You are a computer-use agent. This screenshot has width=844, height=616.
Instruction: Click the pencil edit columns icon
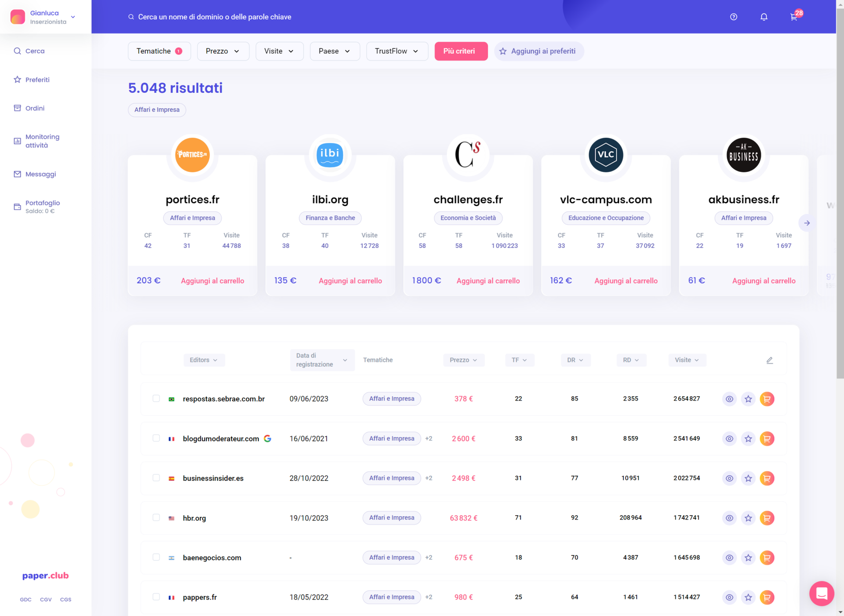pyautogui.click(x=770, y=360)
